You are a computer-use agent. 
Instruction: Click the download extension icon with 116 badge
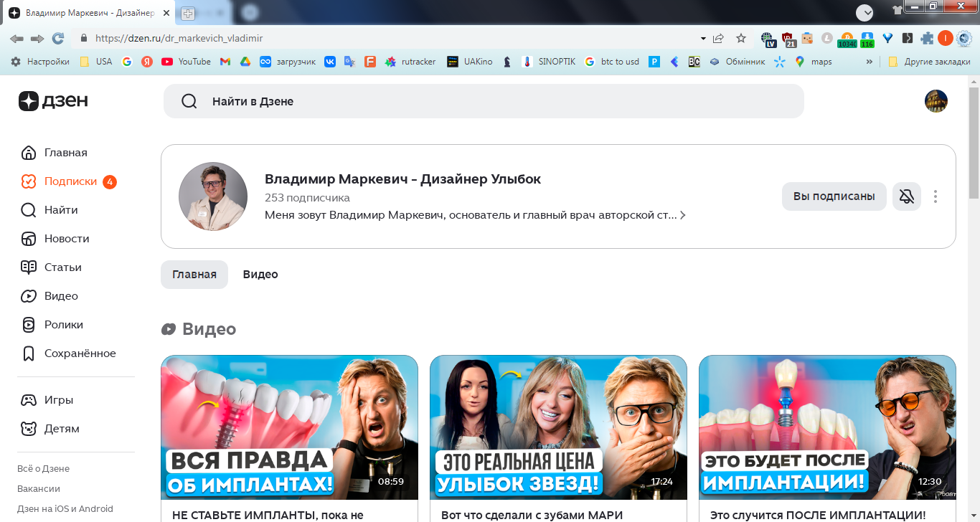click(x=867, y=39)
